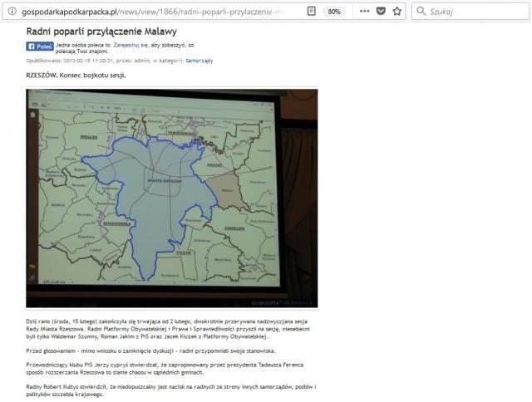Click the blue-outlined Miasto Rzeszów area on map
532x402 pixels.
pyautogui.click(x=166, y=191)
